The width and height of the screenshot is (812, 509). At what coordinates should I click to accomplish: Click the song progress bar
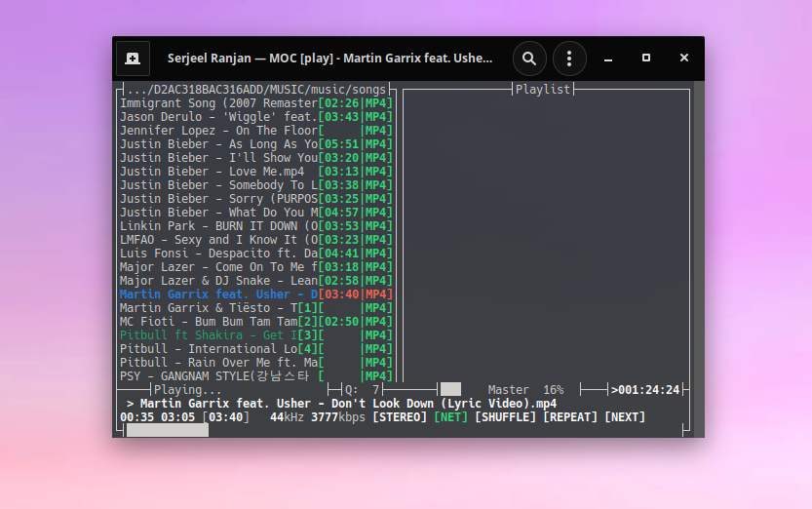tap(404, 430)
